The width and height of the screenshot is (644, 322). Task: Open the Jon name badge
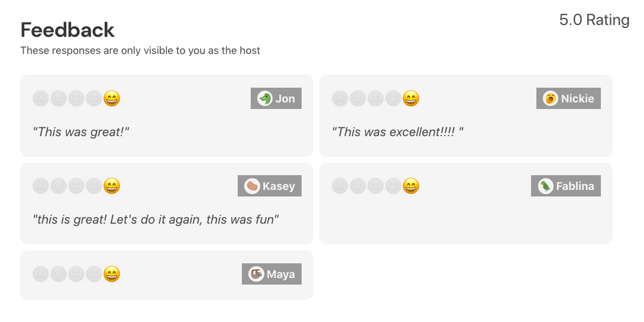tap(276, 98)
